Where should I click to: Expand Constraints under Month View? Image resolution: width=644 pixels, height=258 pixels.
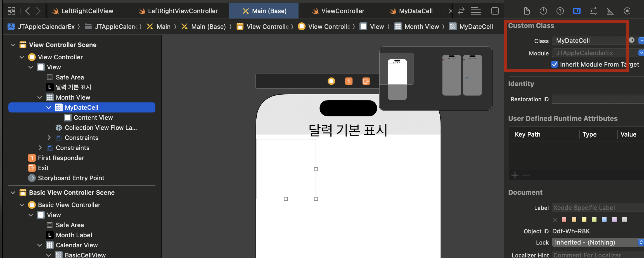click(49, 138)
